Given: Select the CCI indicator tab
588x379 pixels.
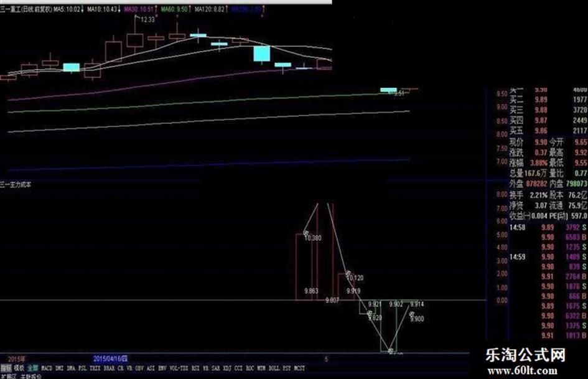Looking at the screenshot, I should (x=238, y=368).
